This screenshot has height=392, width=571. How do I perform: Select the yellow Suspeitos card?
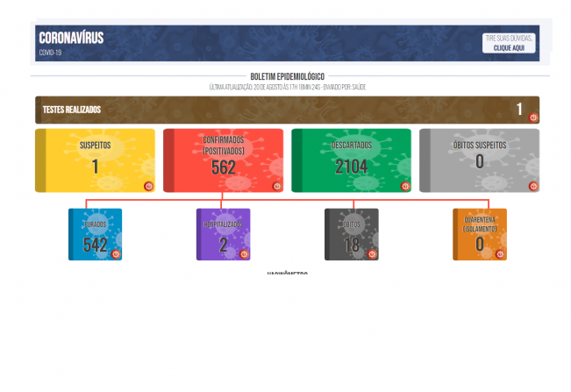point(95,160)
